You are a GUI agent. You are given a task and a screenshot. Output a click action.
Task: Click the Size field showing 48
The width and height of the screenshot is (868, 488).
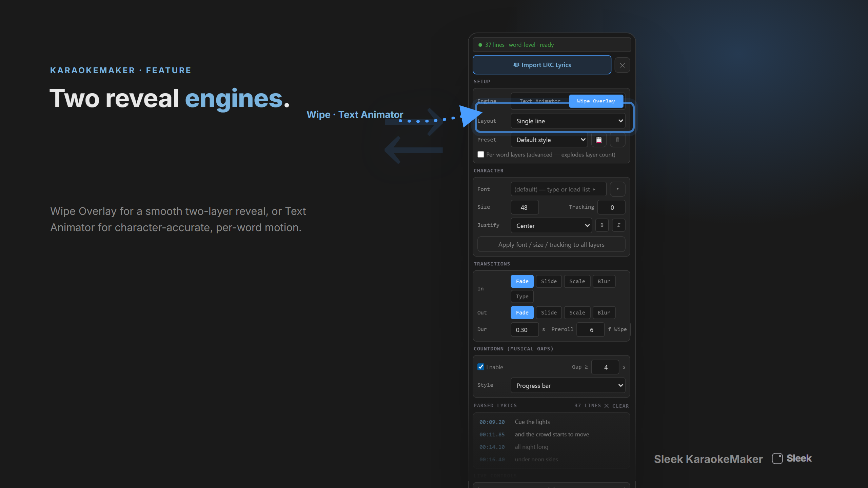pos(525,207)
